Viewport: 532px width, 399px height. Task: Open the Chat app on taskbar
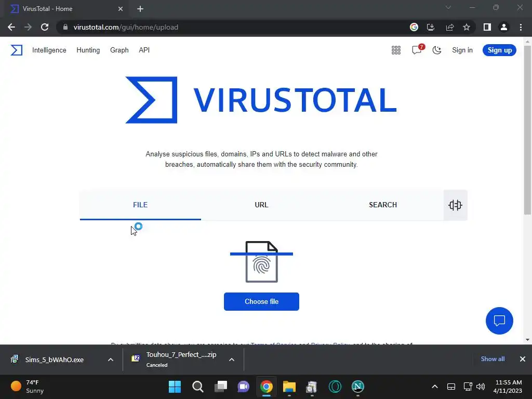(243, 387)
